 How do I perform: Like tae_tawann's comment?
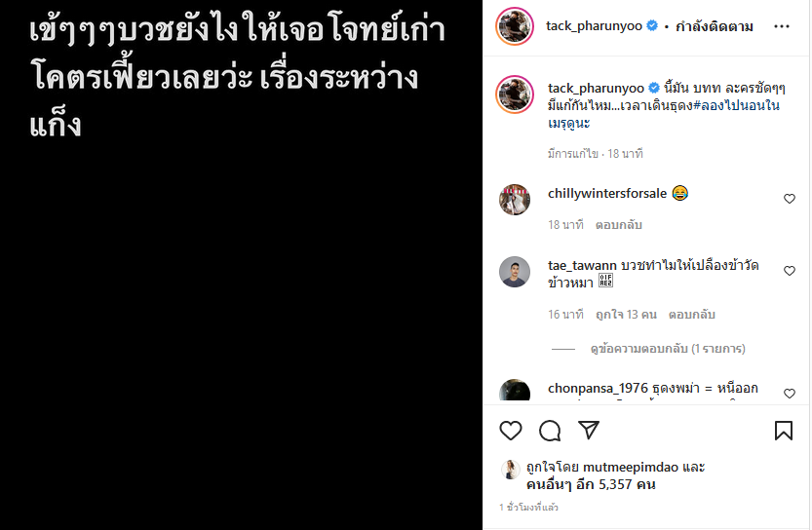[x=790, y=271]
